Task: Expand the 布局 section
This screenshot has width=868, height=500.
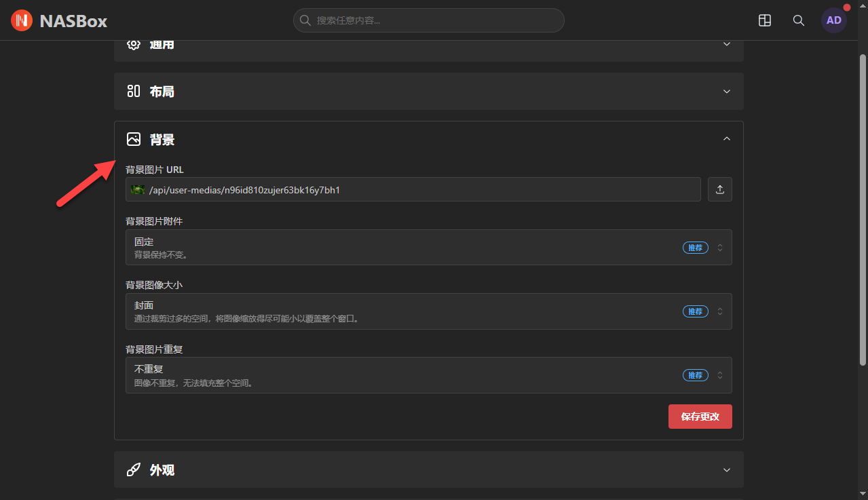Action: [429, 91]
